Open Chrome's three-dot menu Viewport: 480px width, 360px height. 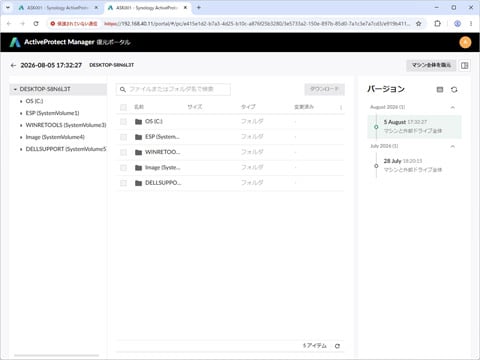tap(471, 23)
